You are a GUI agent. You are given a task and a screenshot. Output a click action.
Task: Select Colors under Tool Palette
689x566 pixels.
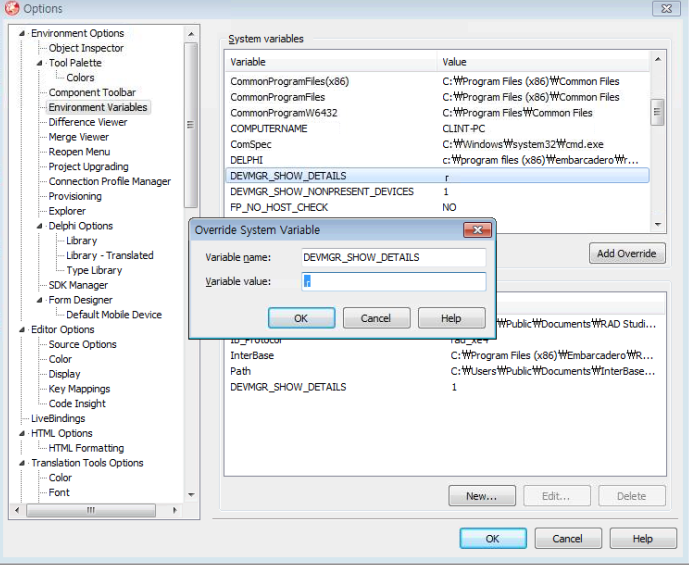tap(80, 78)
